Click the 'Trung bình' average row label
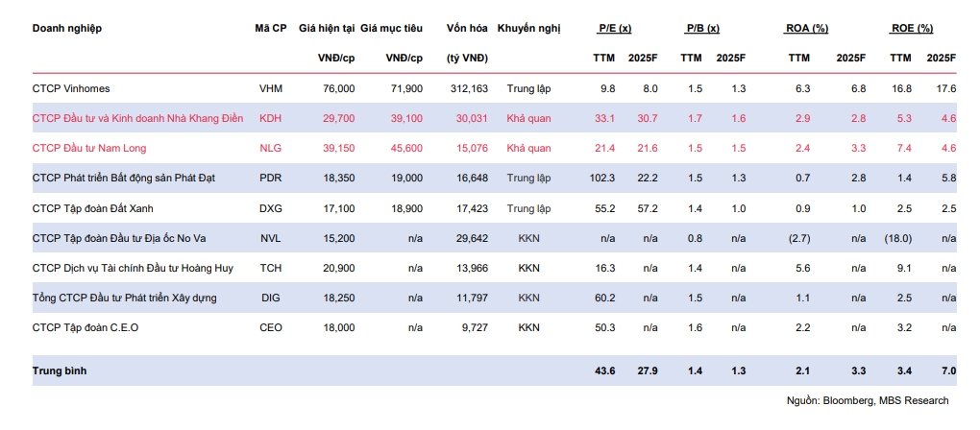This screenshot has height=430, width=980. pyautogui.click(x=60, y=370)
